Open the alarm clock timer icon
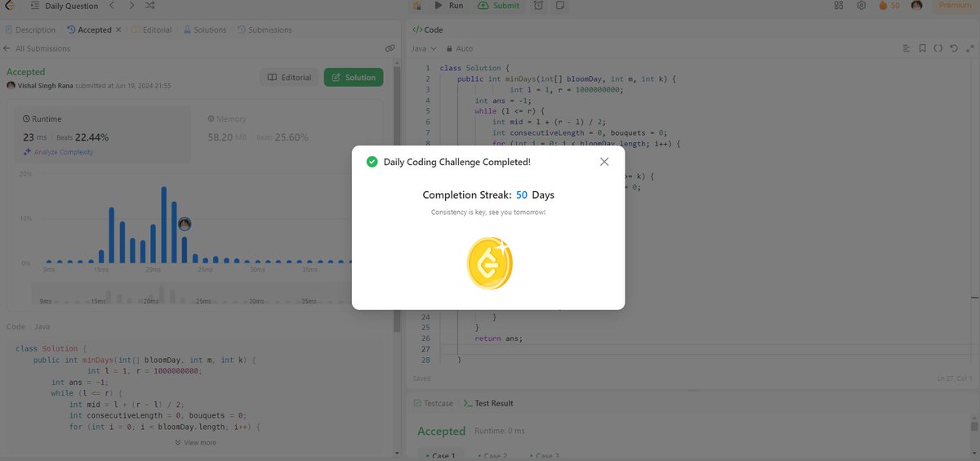The width and height of the screenshot is (980, 461). tap(539, 6)
